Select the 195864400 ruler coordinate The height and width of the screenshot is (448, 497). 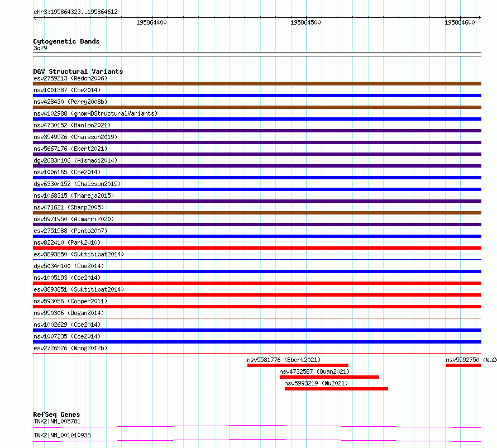pos(151,22)
